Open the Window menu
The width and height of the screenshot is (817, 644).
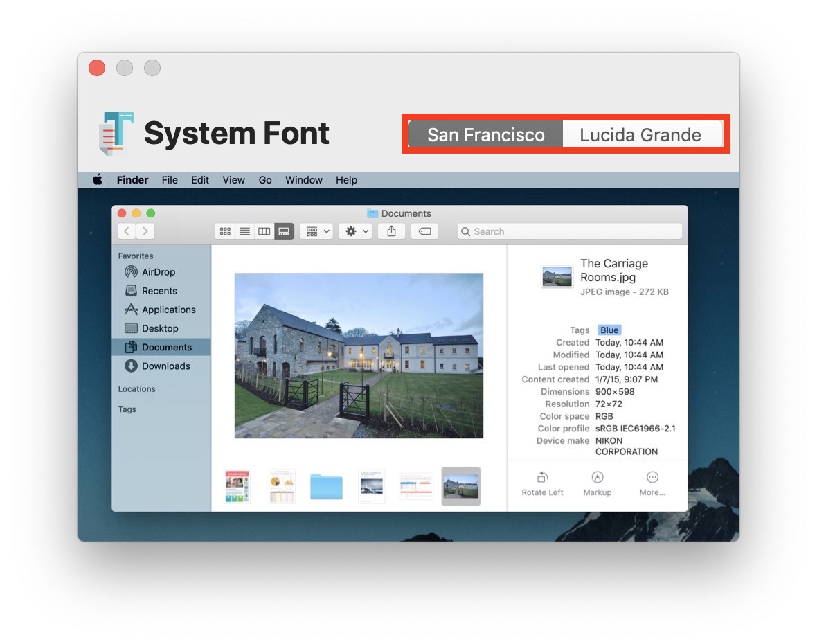coord(304,180)
